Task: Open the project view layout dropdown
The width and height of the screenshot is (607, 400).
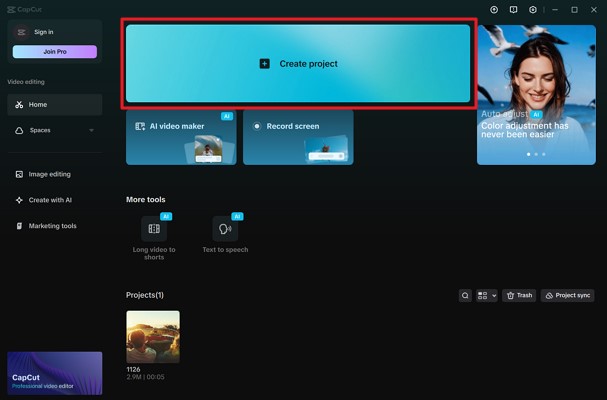Action: [x=487, y=296]
